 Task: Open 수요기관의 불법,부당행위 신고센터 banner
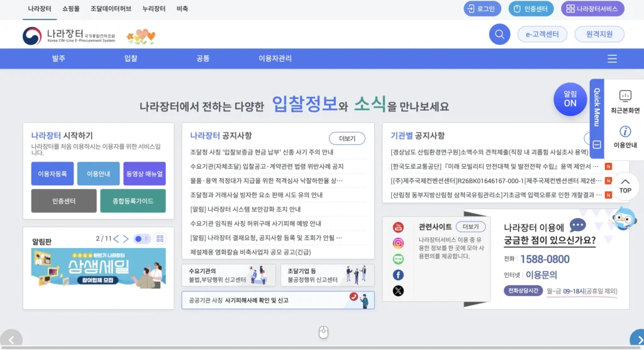coord(229,274)
